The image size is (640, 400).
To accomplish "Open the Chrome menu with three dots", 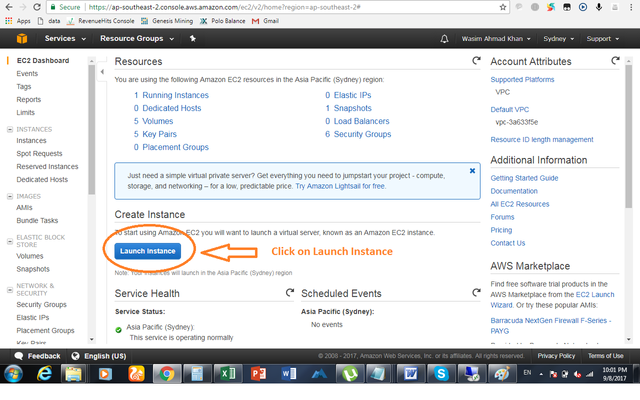I will click(x=631, y=7).
